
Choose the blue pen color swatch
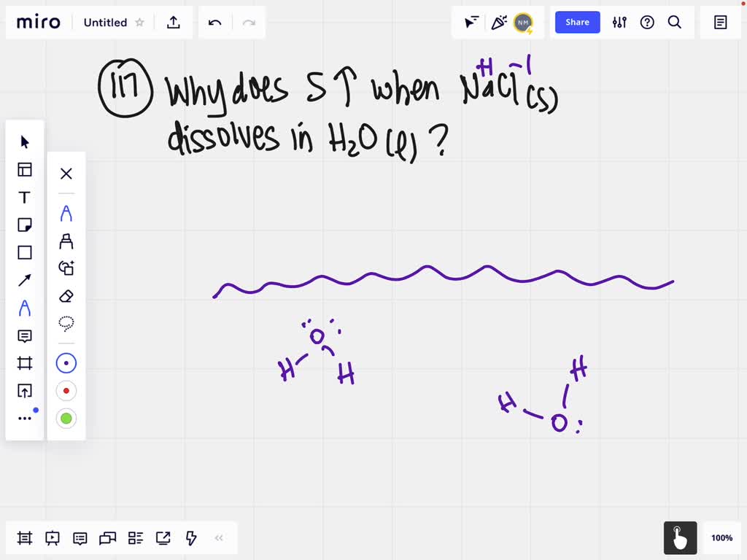[x=66, y=363]
